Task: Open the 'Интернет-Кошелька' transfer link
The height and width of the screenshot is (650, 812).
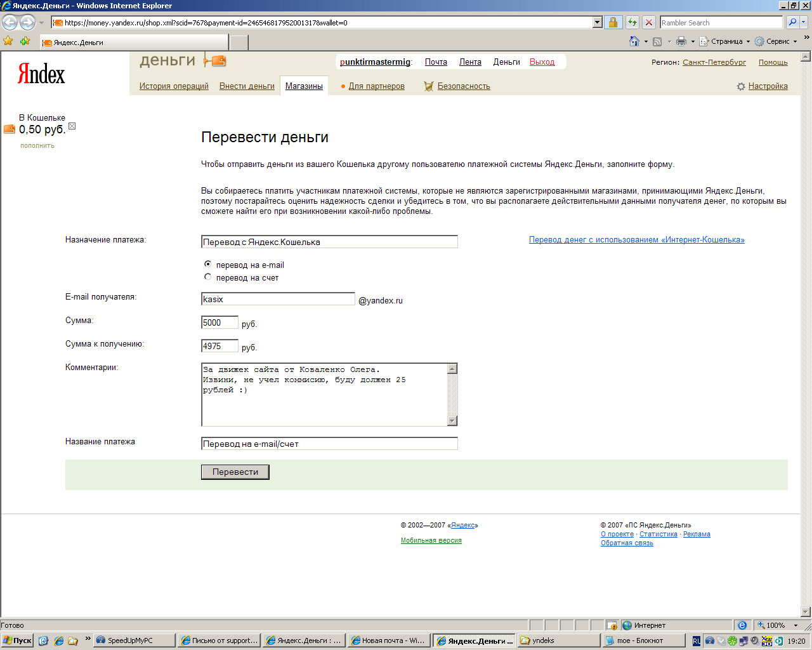Action: click(636, 240)
